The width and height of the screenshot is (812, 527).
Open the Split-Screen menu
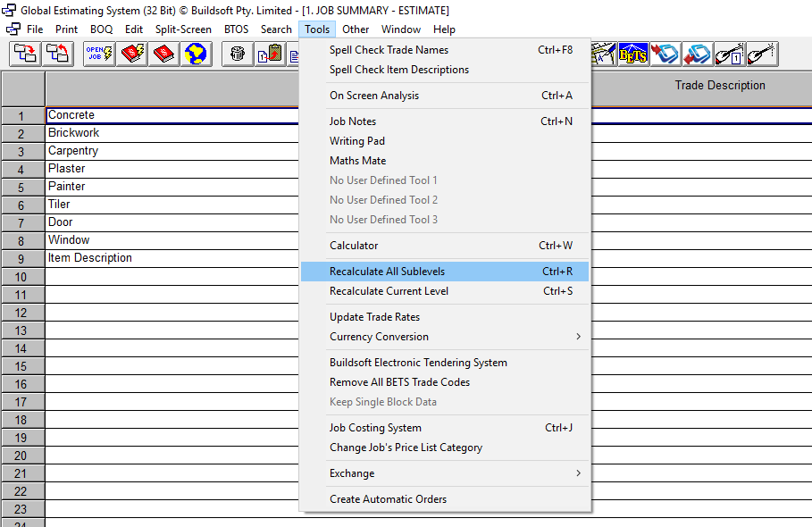pos(183,29)
